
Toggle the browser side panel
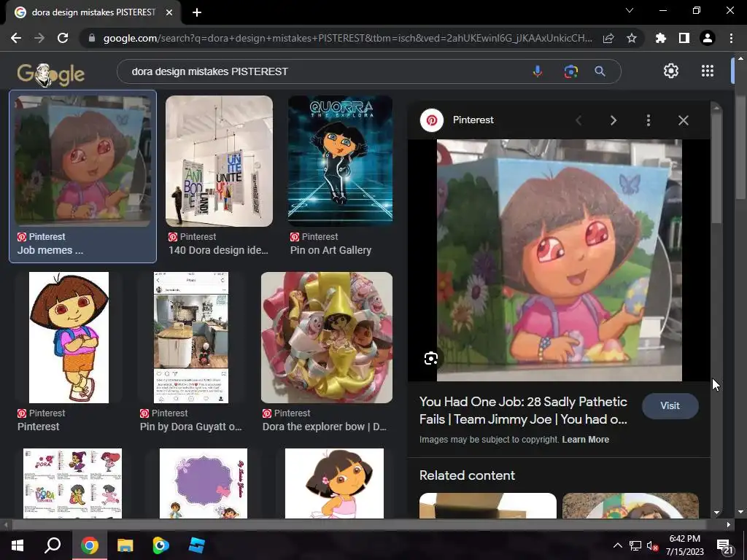point(684,38)
